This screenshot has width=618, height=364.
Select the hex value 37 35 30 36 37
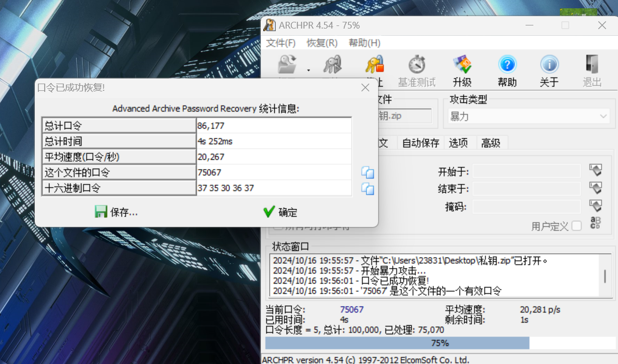tap(274, 188)
